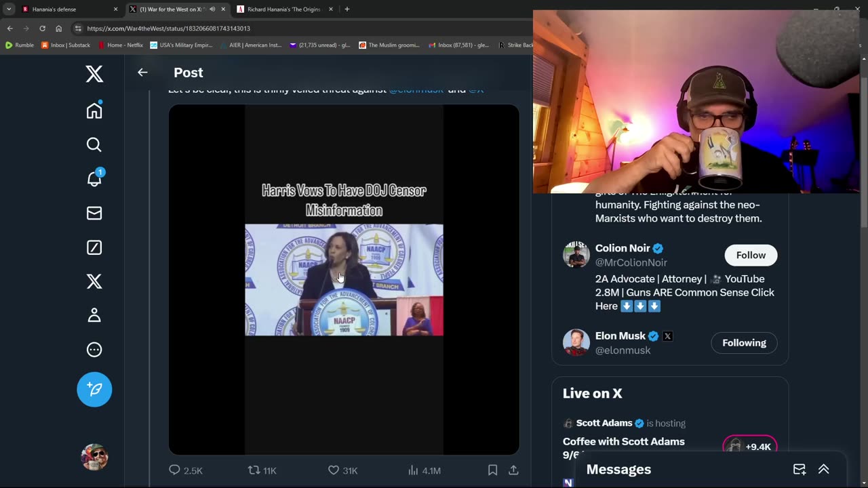Close the War for the West tab
Viewport: 868px width, 488px height.
tap(223, 9)
